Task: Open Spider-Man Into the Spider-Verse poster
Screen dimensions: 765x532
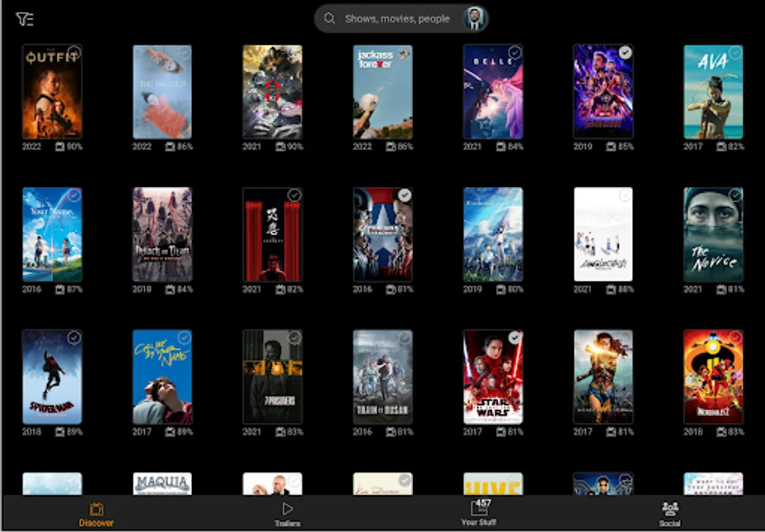Action: pyautogui.click(x=52, y=377)
